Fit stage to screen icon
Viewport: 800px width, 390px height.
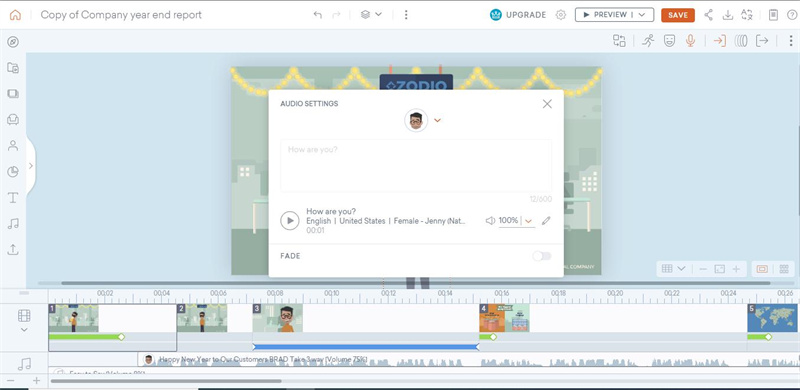pyautogui.click(x=719, y=269)
